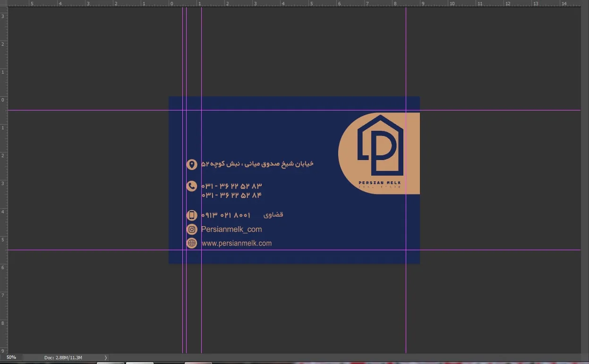Click the phone number line ending in 84
The height and width of the screenshot is (364, 589).
coord(231,195)
